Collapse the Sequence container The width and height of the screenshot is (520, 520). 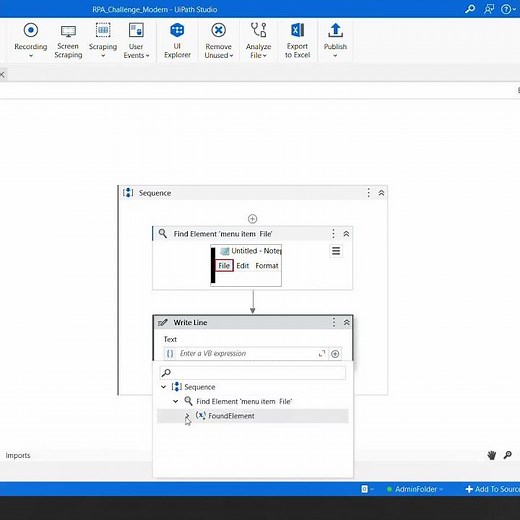click(381, 193)
